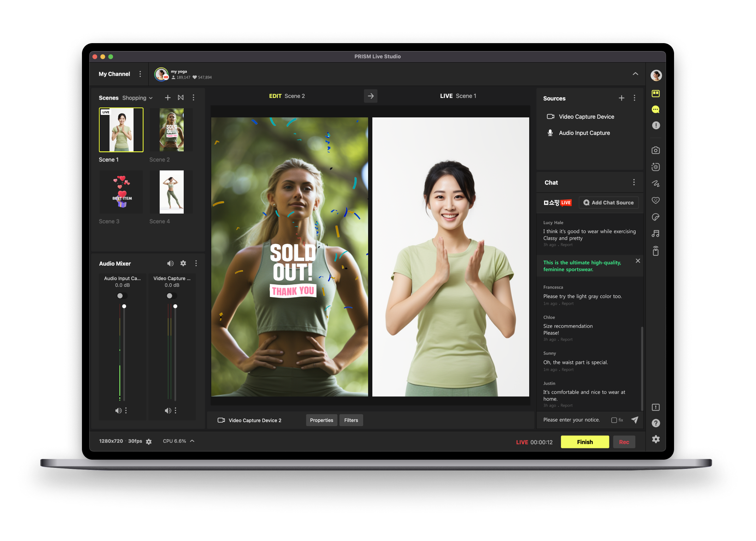Viewport: 756px width, 541px height.
Task: Open the Audio Mixer gear settings icon
Action: pyautogui.click(x=183, y=263)
